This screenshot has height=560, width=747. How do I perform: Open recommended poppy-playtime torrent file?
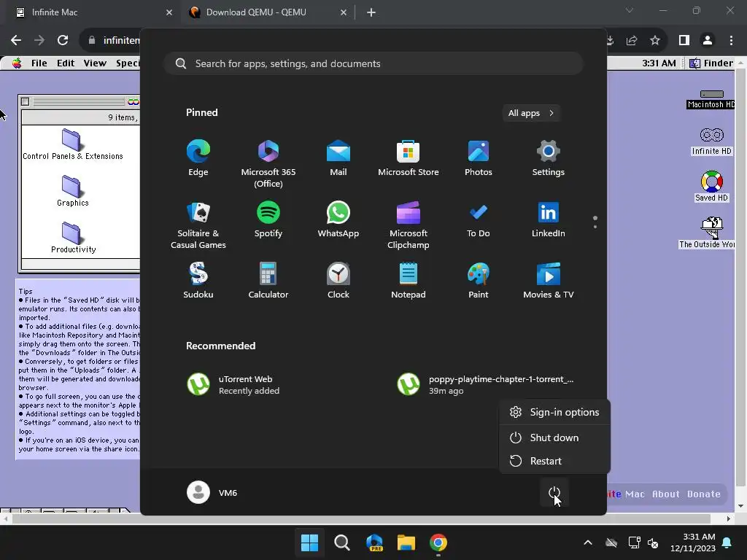(x=486, y=385)
